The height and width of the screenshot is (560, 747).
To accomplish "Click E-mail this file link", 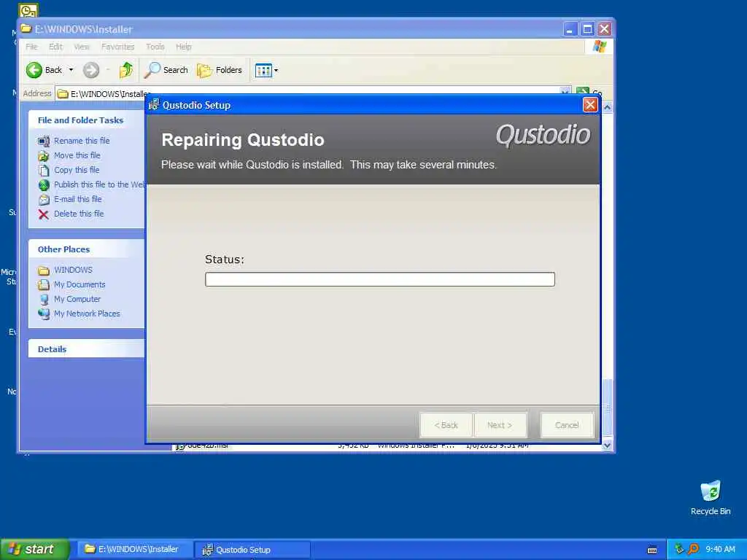I will 77,199.
